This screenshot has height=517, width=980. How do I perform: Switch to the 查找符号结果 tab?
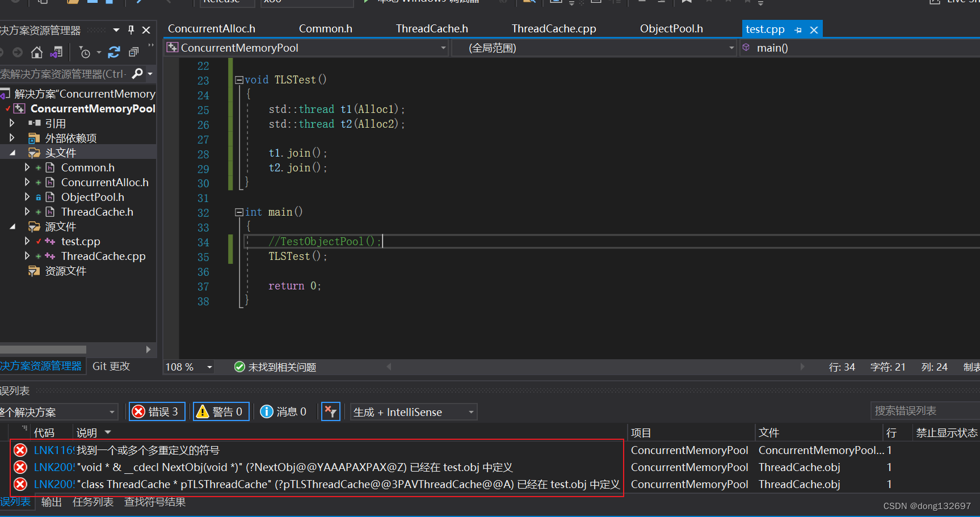[x=155, y=502]
